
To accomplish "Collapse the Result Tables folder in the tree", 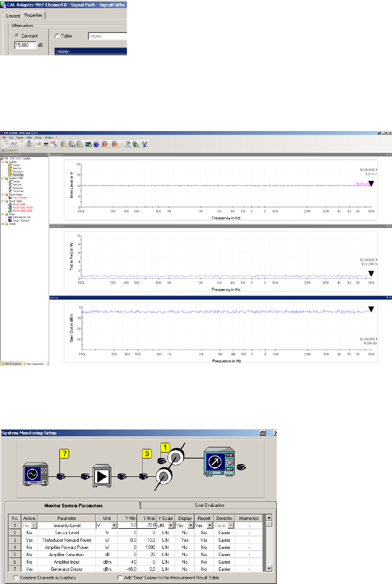I will pos(2,201).
